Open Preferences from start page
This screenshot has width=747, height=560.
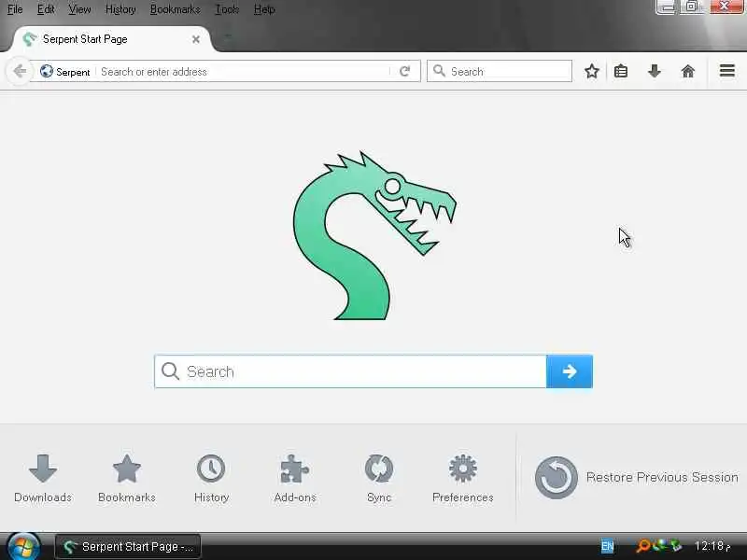pos(462,478)
